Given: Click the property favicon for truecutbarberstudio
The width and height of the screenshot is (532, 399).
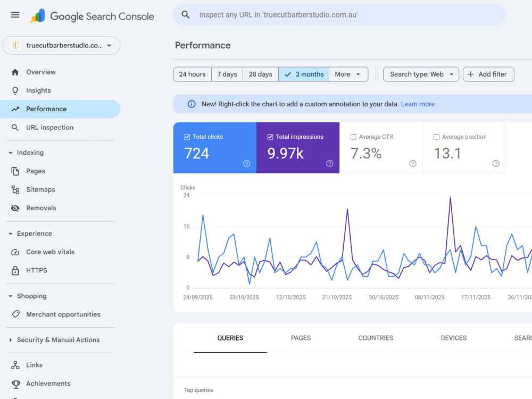Looking at the screenshot, I should [15, 45].
